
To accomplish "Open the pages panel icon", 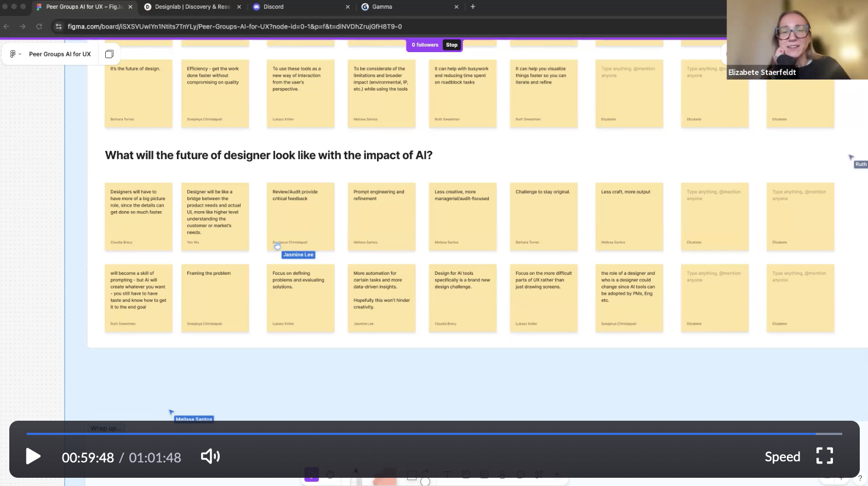I will 109,54.
